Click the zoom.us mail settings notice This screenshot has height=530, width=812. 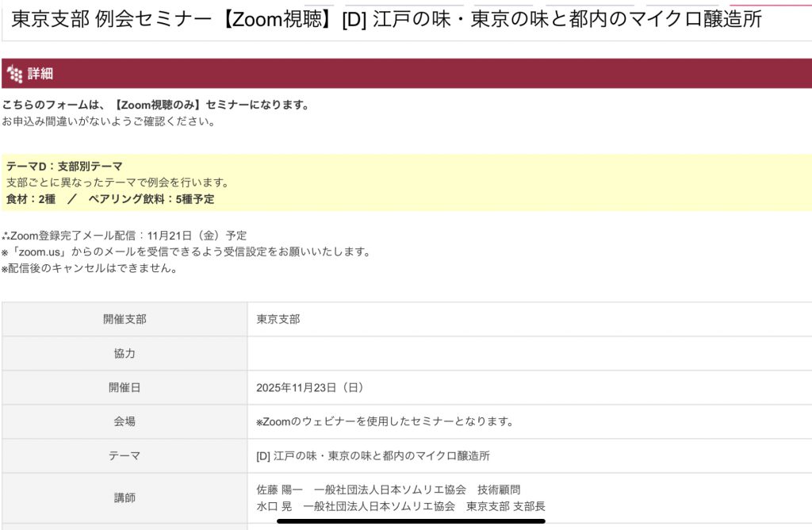186,252
